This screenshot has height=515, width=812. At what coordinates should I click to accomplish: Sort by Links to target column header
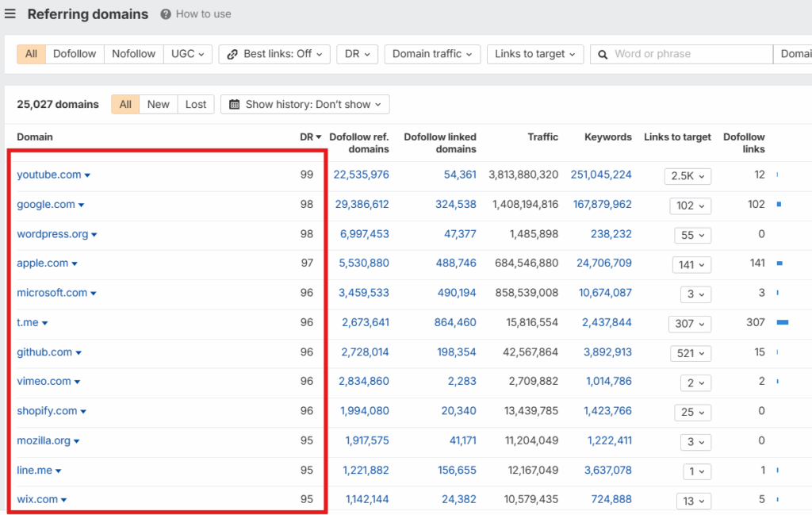coord(677,136)
